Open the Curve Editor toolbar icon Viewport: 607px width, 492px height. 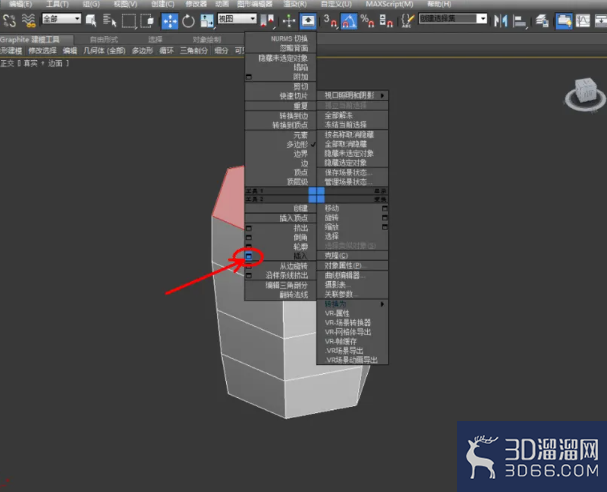click(x=583, y=21)
